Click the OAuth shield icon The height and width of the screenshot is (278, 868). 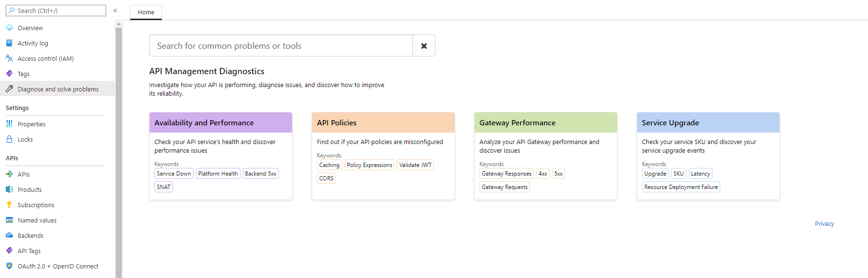point(9,266)
